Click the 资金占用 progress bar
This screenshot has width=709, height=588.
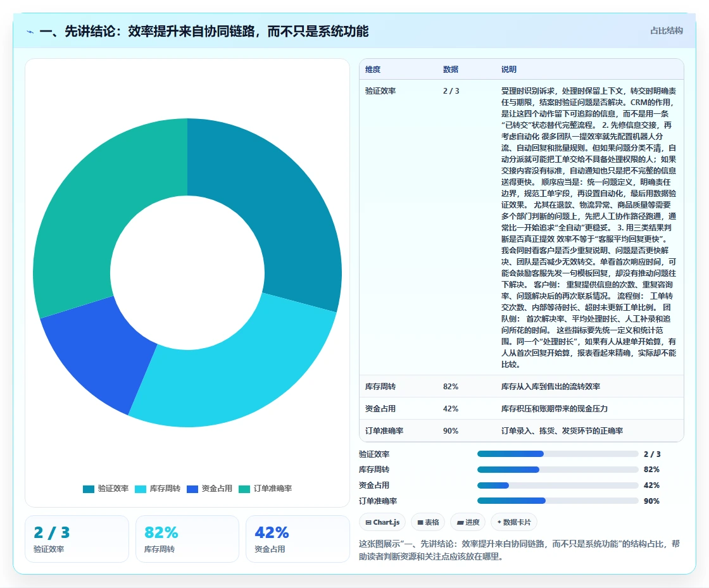tap(558, 485)
